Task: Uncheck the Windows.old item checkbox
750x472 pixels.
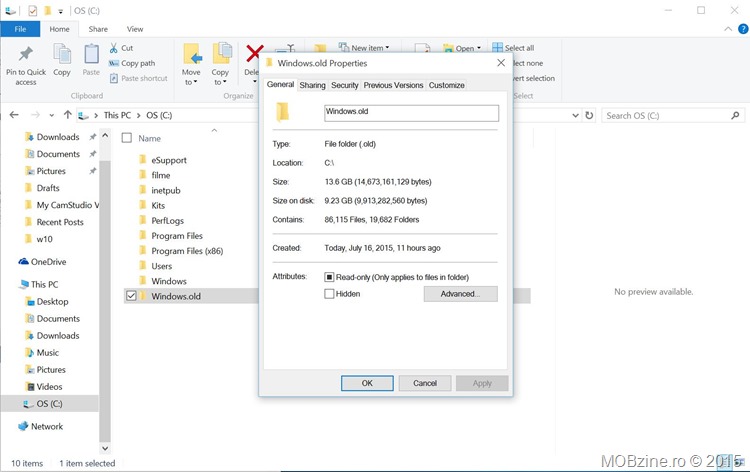Action: coord(132,296)
